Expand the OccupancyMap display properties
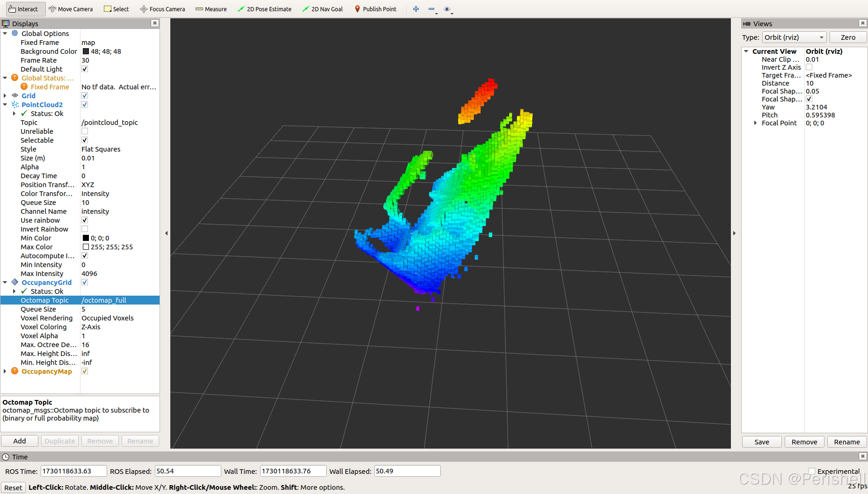The height and width of the screenshot is (494, 868). point(5,371)
